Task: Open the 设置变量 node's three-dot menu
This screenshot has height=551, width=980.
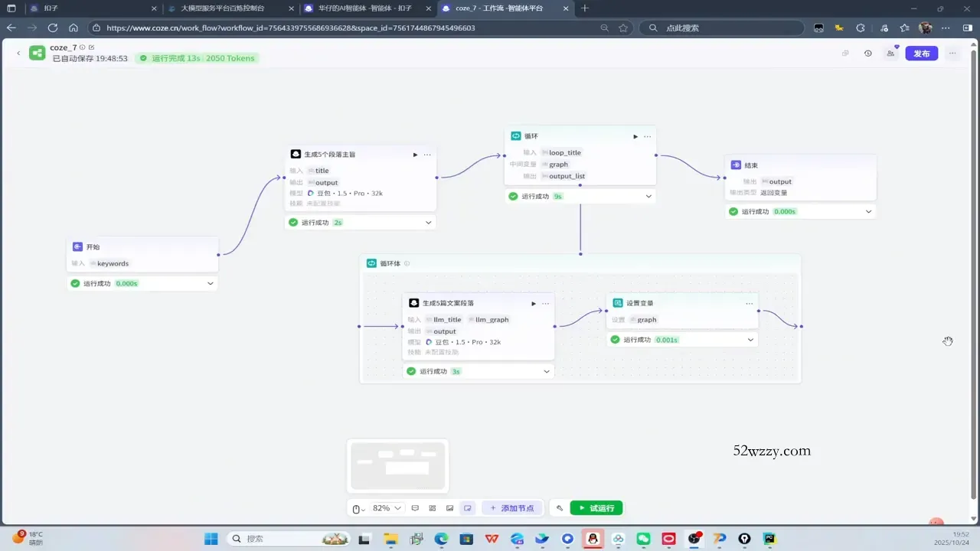Action: (749, 303)
